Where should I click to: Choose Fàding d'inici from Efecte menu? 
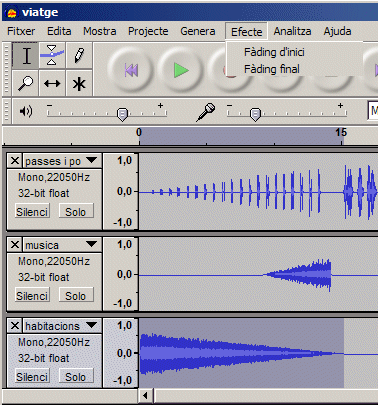[x=274, y=52]
